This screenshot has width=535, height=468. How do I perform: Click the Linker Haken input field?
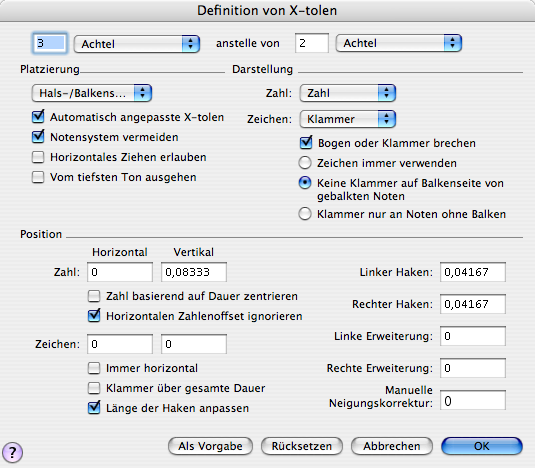[x=473, y=272]
